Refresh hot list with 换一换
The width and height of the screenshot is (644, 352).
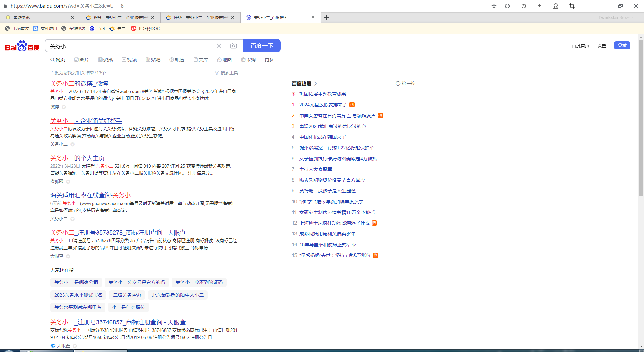coord(406,83)
